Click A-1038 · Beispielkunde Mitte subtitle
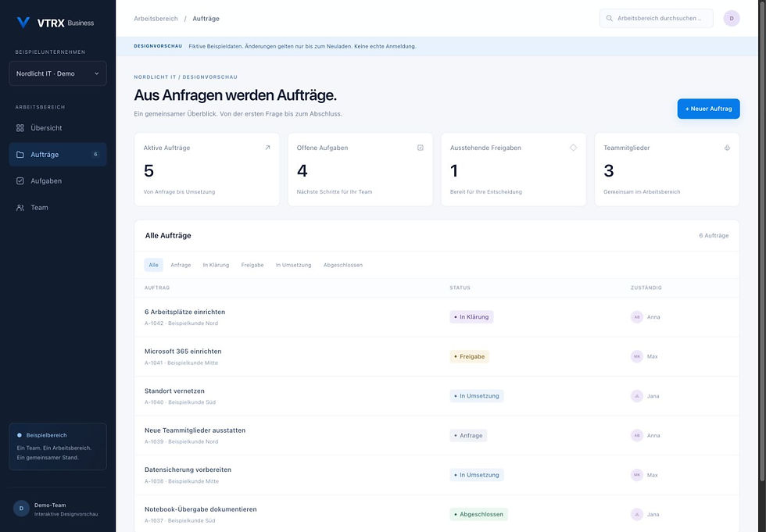 point(181,481)
